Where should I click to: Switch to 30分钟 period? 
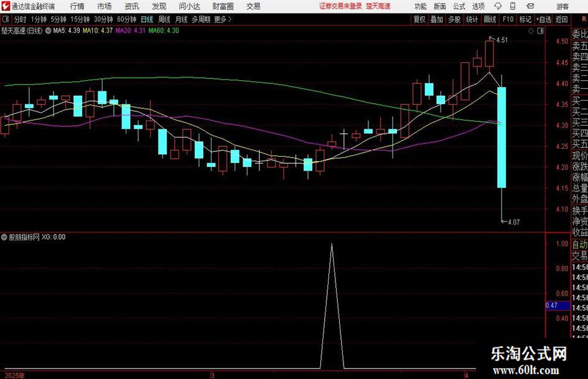pyautogui.click(x=103, y=19)
